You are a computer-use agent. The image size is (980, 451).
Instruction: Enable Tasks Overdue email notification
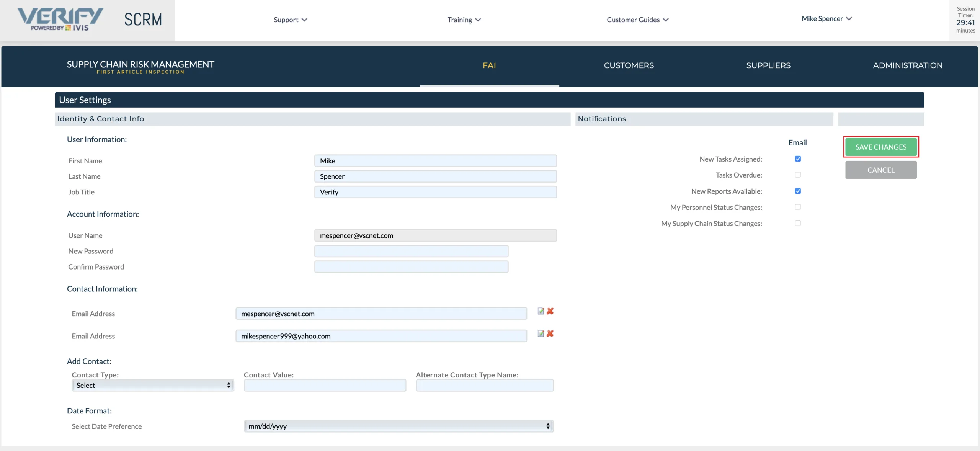coord(798,175)
